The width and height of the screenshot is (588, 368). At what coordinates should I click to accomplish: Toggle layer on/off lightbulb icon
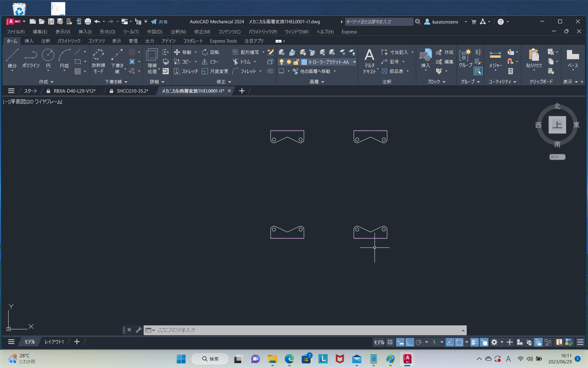point(282,62)
